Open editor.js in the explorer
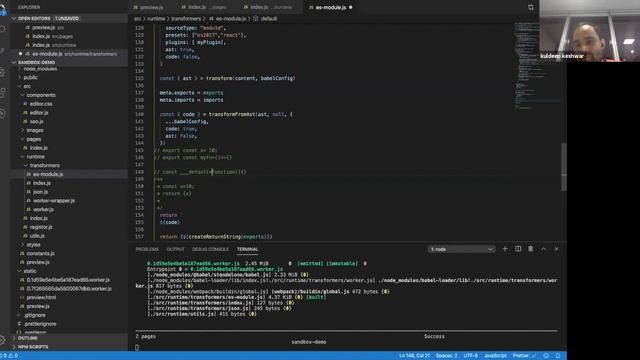Viewport: 640px width, 360px height. point(39,113)
